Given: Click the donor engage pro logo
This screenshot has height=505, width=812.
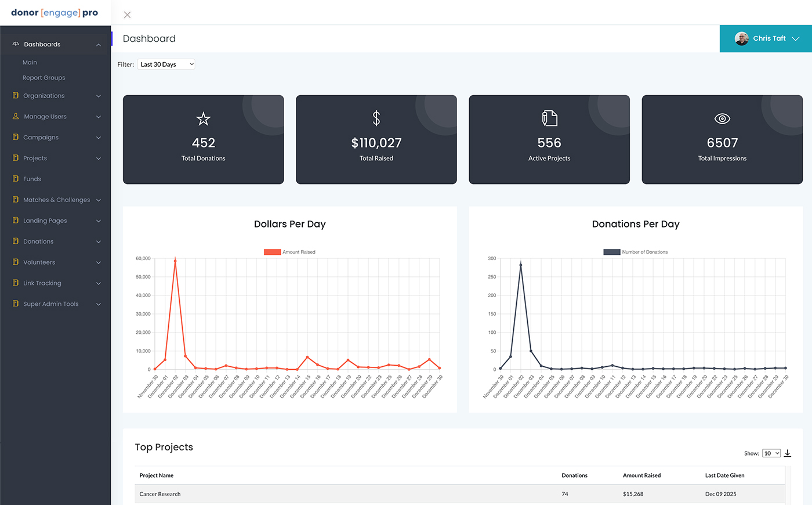Looking at the screenshot, I should (x=55, y=13).
